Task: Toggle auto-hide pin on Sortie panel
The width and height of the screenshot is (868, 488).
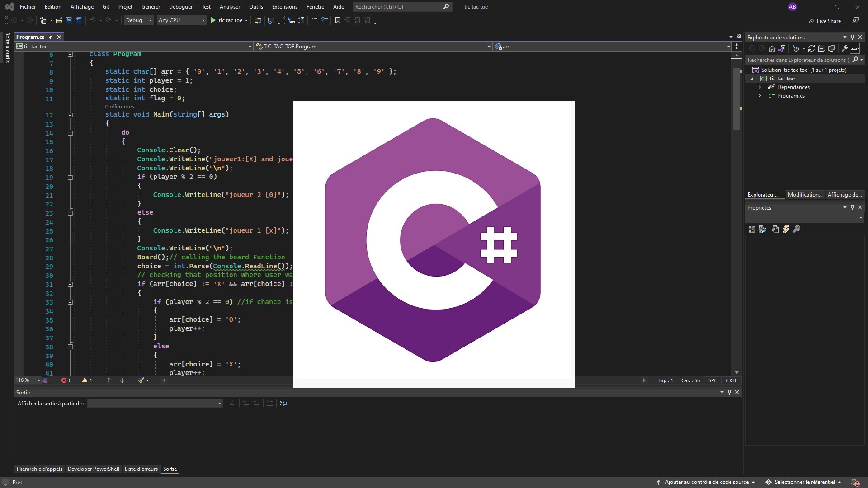Action: pos(729,392)
